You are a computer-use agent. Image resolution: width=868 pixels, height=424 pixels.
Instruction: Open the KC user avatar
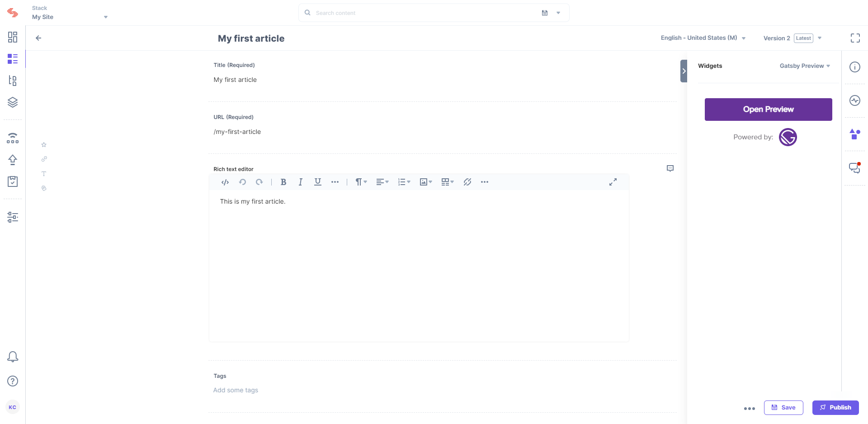click(13, 407)
